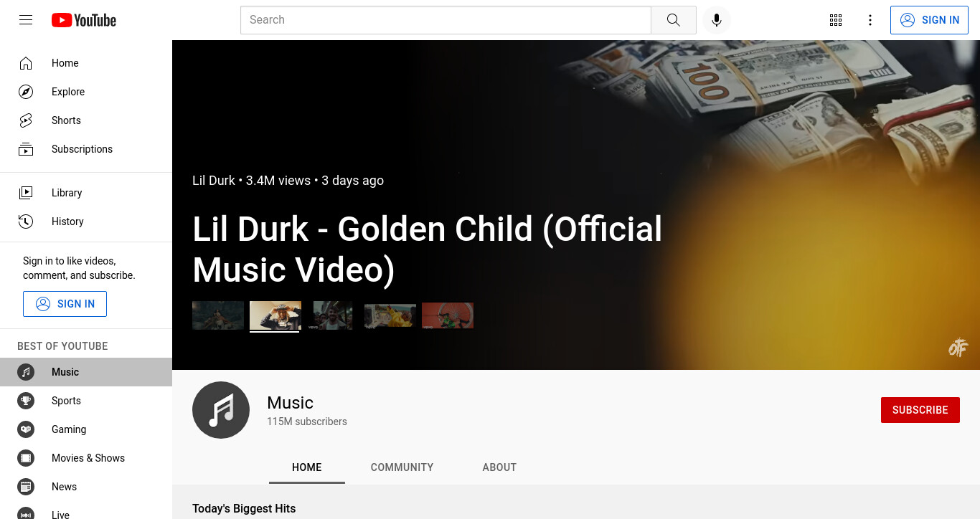Subscribe to the Music channel
Image resolution: width=980 pixels, height=519 pixels.
(920, 410)
